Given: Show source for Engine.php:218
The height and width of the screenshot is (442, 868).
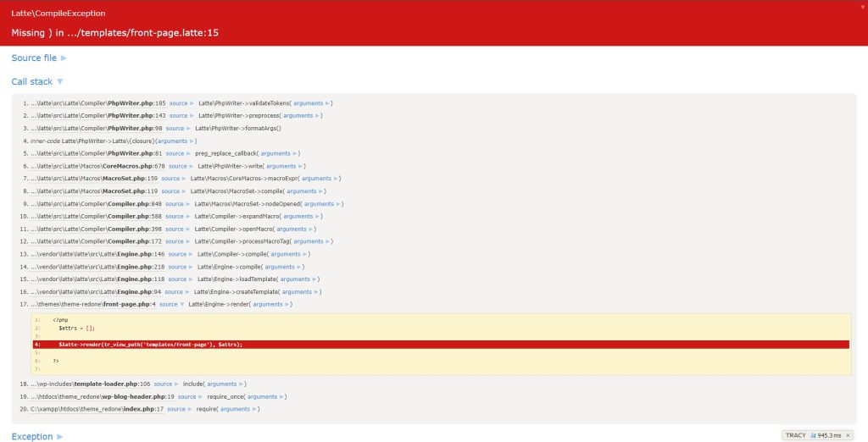Looking at the screenshot, I should pos(181,267).
